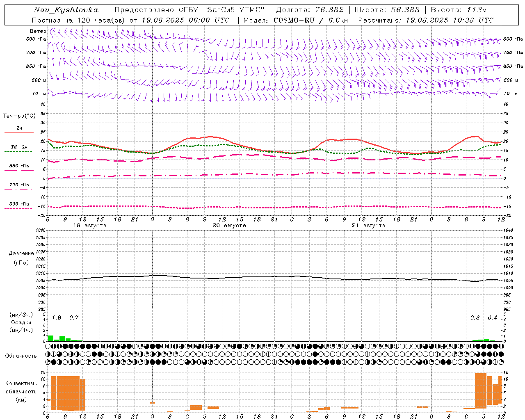Select the (км) unit under convective cloudiness

pos(21,399)
